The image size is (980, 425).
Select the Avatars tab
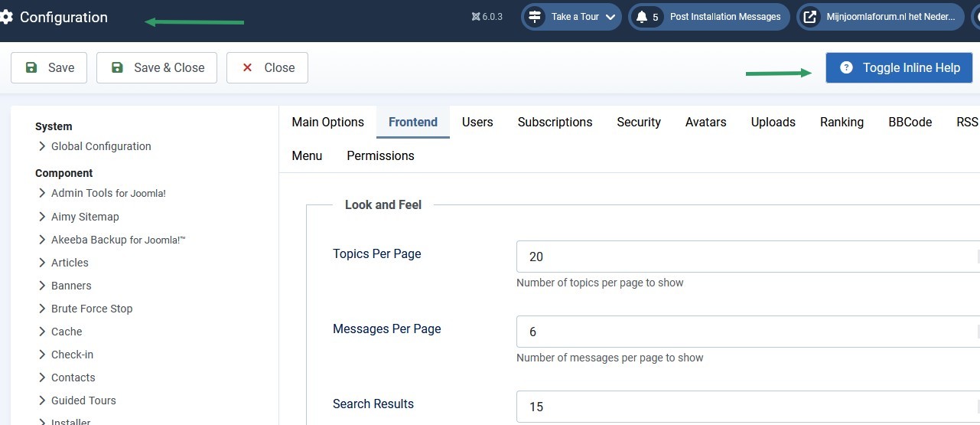705,122
